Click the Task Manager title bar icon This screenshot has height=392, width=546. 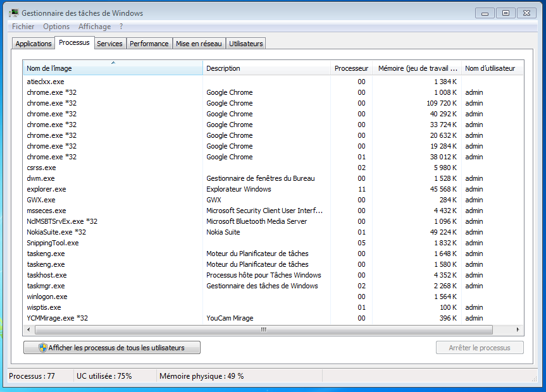pos(14,13)
